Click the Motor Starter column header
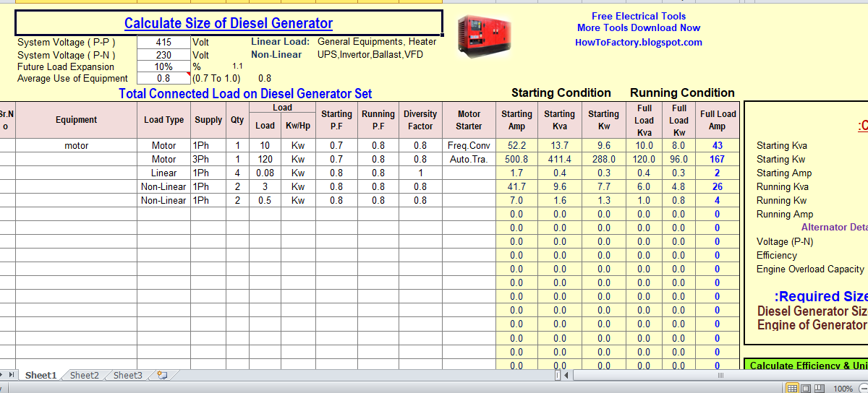This screenshot has width=868, height=393. pos(469,120)
